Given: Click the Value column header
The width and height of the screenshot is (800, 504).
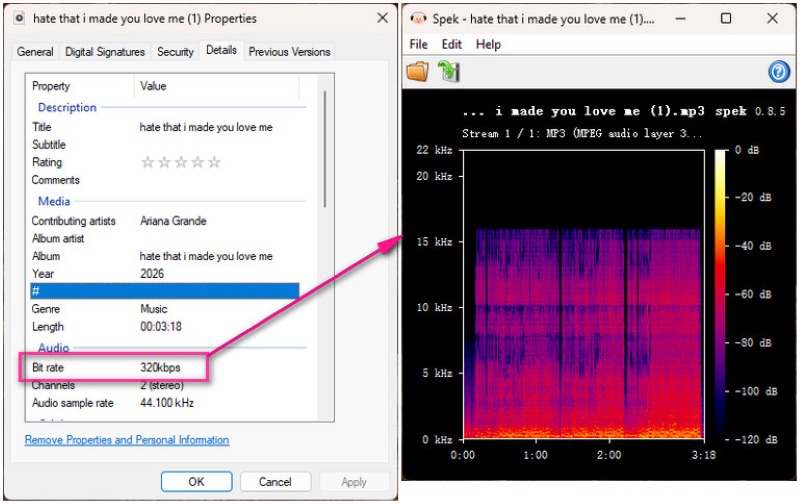Looking at the screenshot, I should (x=217, y=86).
